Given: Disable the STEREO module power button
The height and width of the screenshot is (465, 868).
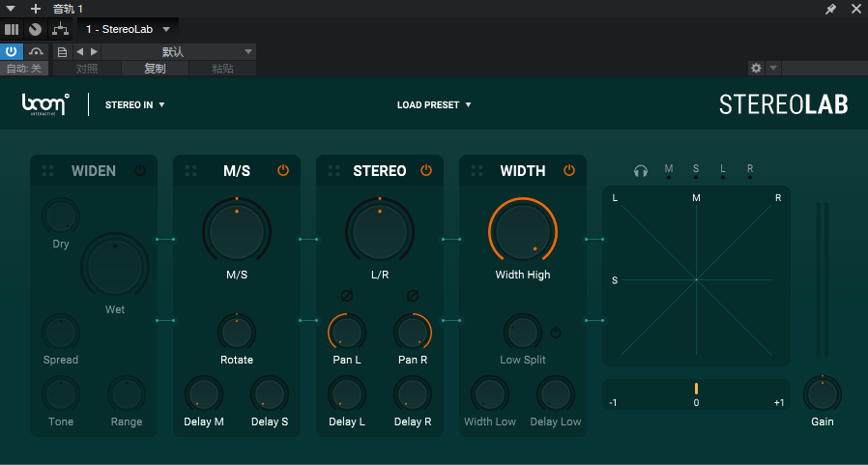Looking at the screenshot, I should pos(425,170).
